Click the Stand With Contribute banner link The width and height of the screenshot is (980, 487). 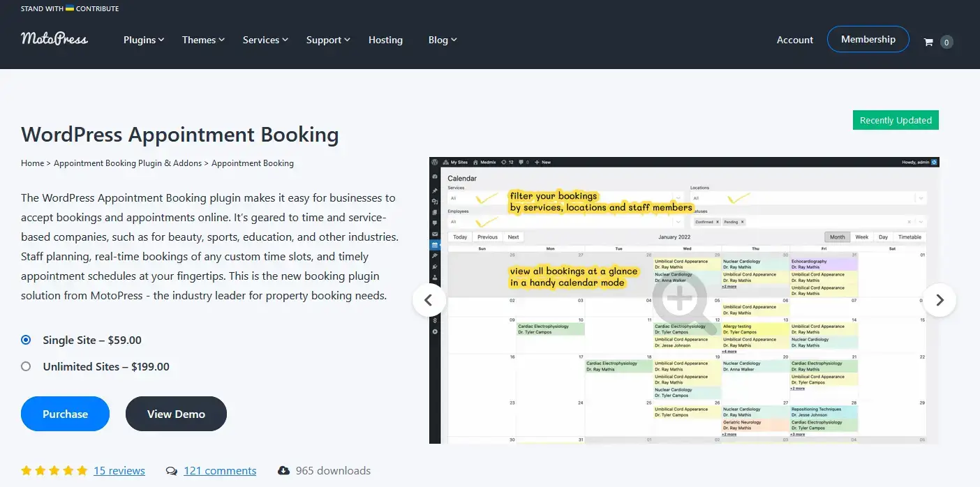(x=70, y=8)
